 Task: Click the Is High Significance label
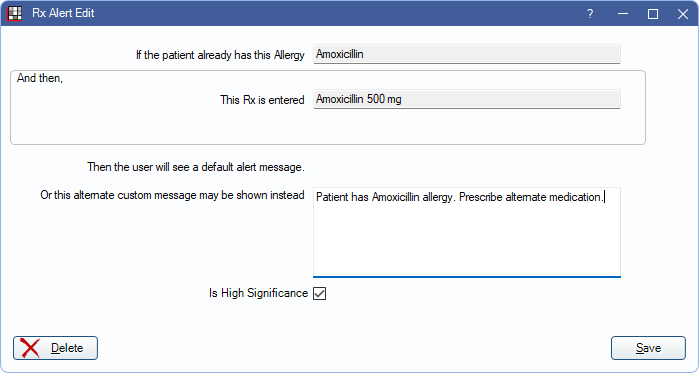(x=259, y=293)
